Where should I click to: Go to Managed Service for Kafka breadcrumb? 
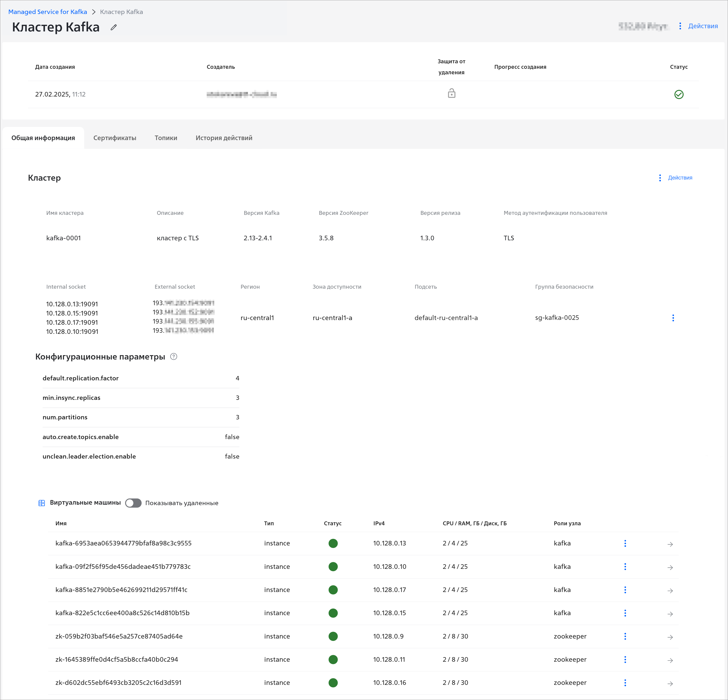47,12
